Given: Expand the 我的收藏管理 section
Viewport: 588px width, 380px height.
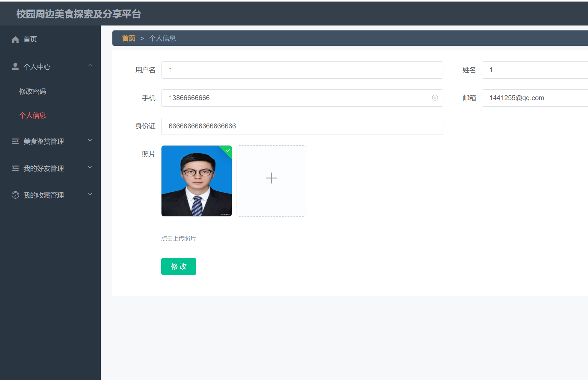Looking at the screenshot, I should coord(90,194).
